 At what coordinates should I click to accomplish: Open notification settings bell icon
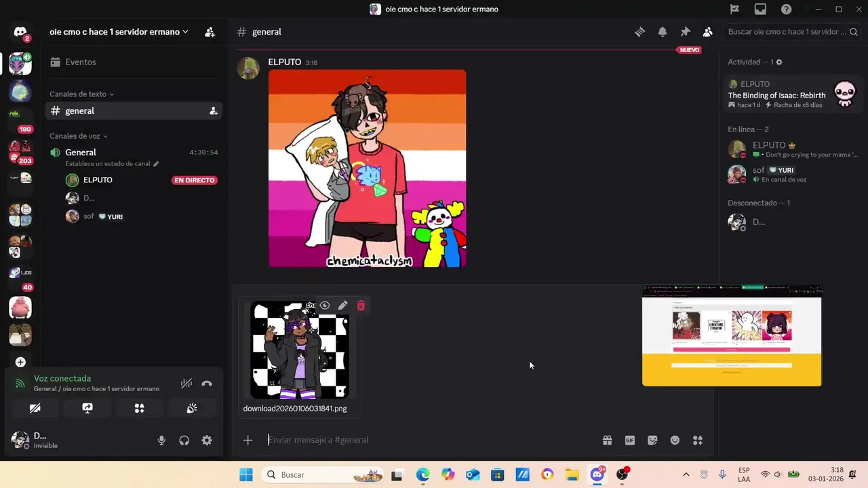tap(663, 32)
